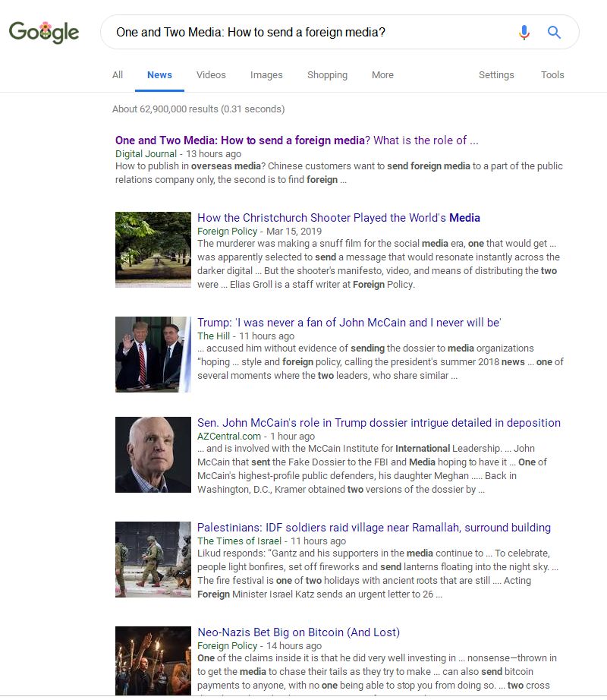Click 'AZCentral.com' source label

229,436
